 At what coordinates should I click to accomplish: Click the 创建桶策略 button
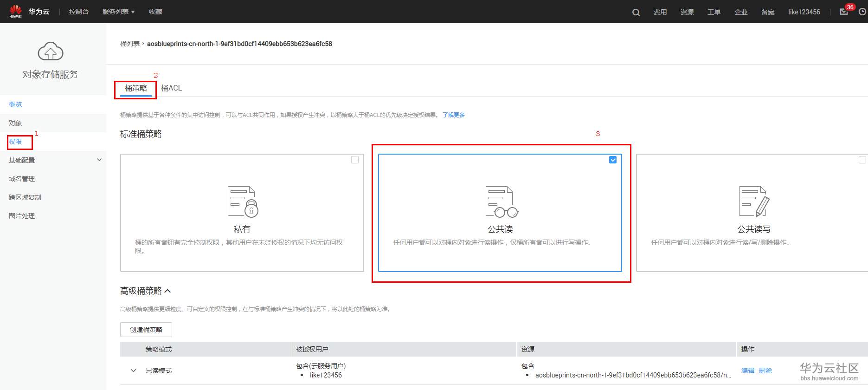point(146,330)
